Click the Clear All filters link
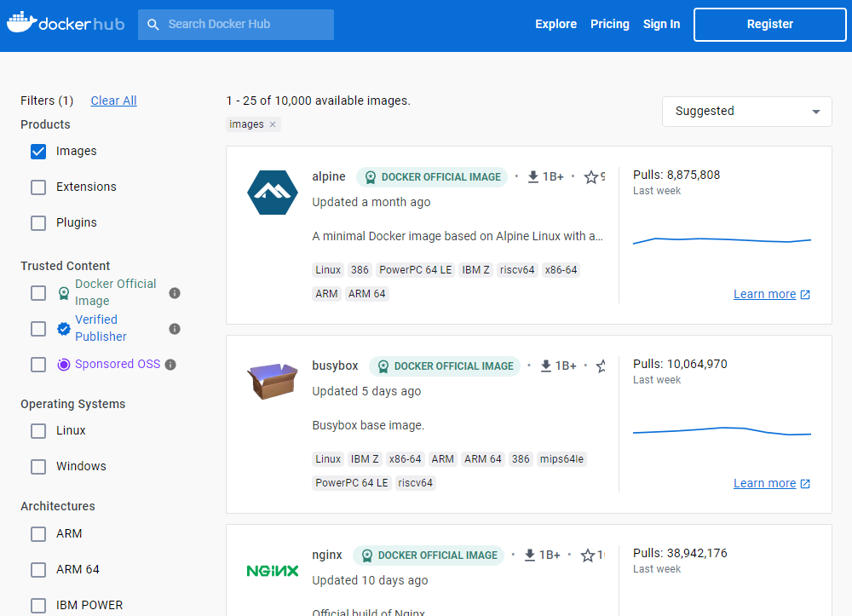The width and height of the screenshot is (852, 616). click(113, 101)
